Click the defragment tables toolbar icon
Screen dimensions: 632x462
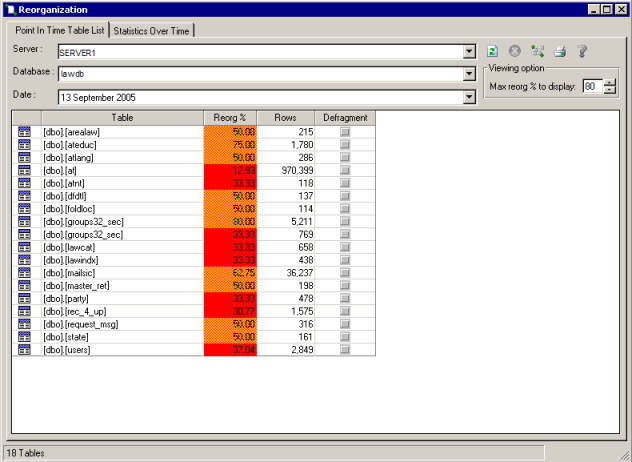point(537,51)
